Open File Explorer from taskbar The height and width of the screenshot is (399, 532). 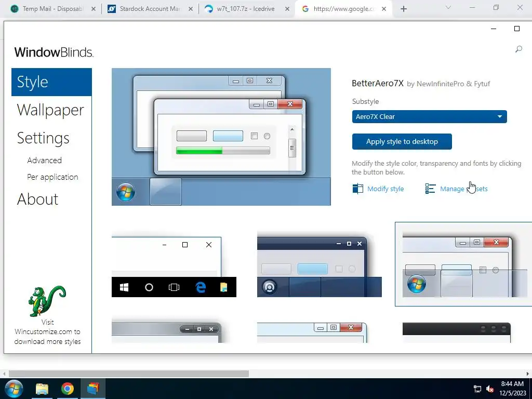(42, 389)
